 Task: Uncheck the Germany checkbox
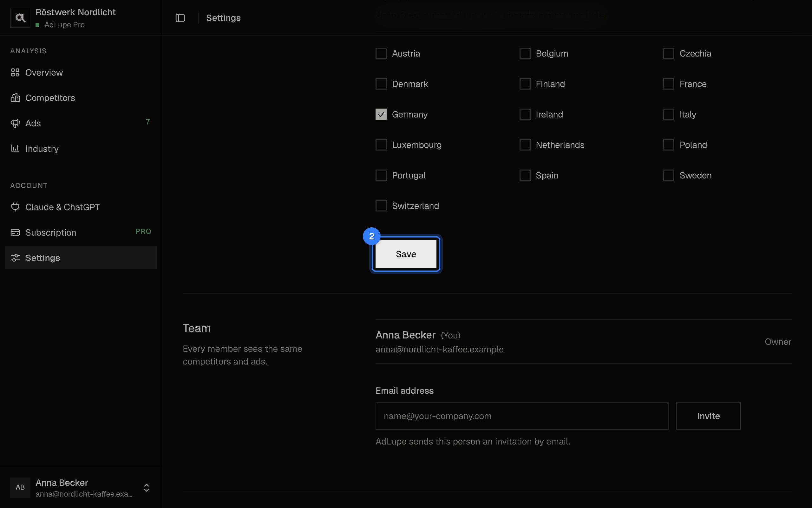coord(381,114)
